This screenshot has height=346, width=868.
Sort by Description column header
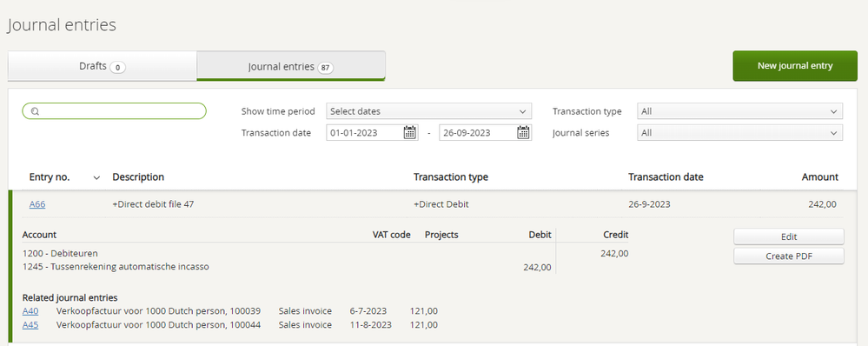pyautogui.click(x=138, y=177)
